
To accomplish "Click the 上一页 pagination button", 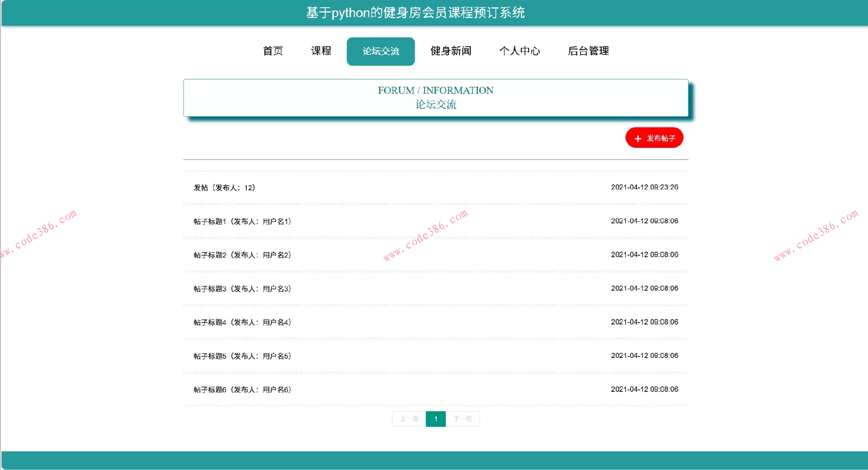I will tap(408, 419).
